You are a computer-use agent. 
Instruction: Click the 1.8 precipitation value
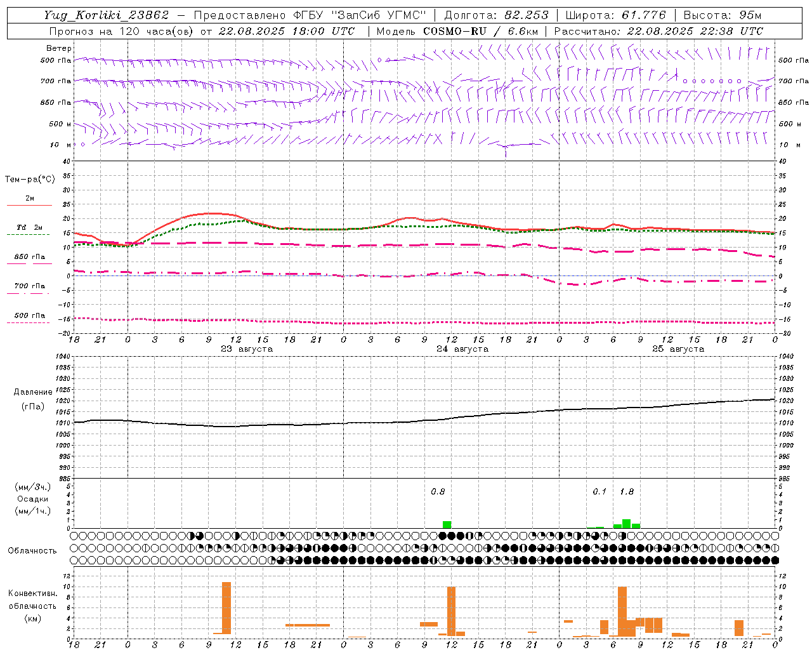(627, 491)
